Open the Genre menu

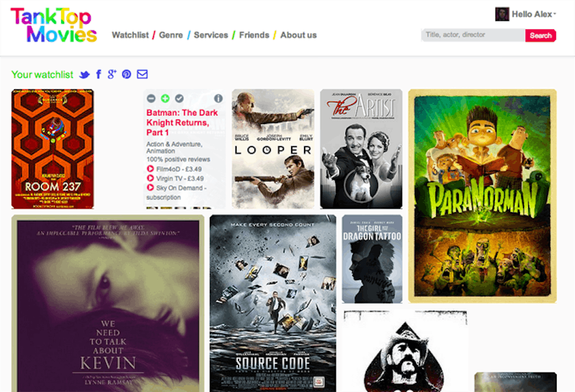point(171,35)
